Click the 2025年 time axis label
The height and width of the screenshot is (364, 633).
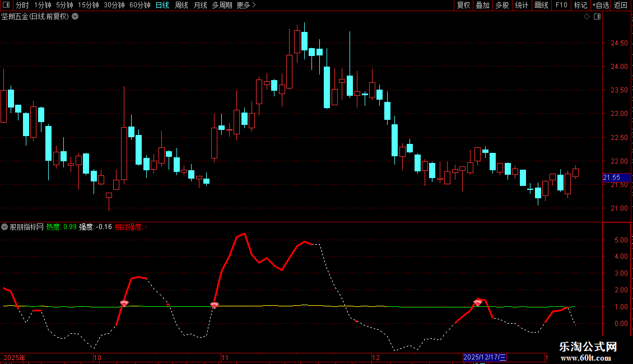[x=15, y=357]
